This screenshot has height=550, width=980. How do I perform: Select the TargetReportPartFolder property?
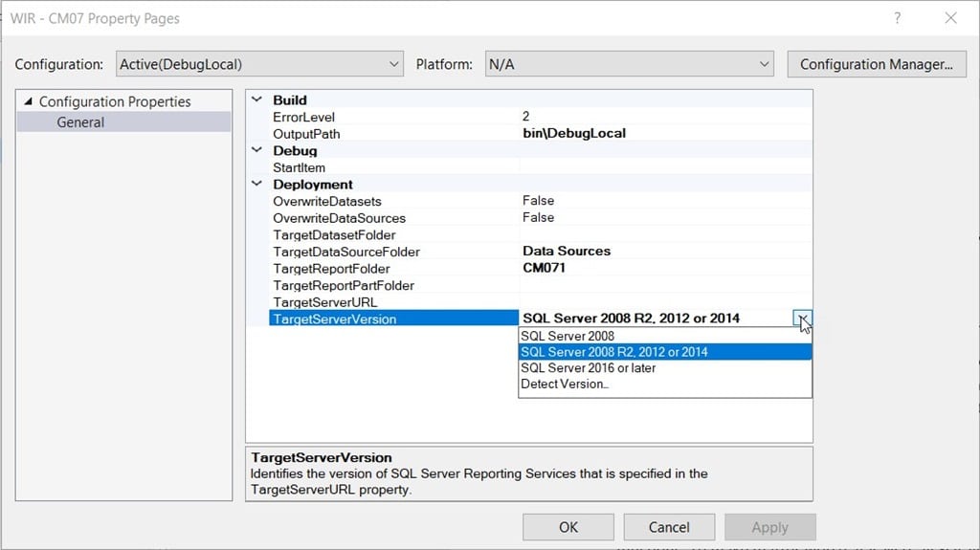pyautogui.click(x=344, y=286)
